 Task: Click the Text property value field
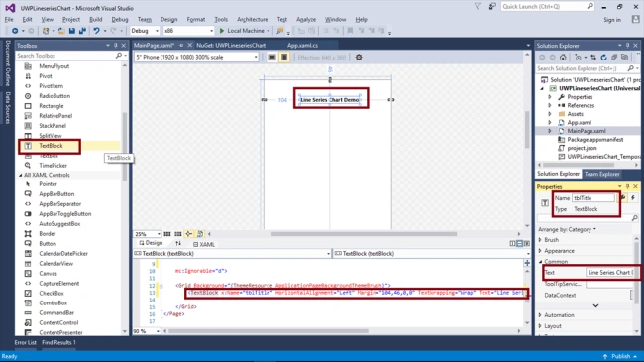coord(610,273)
